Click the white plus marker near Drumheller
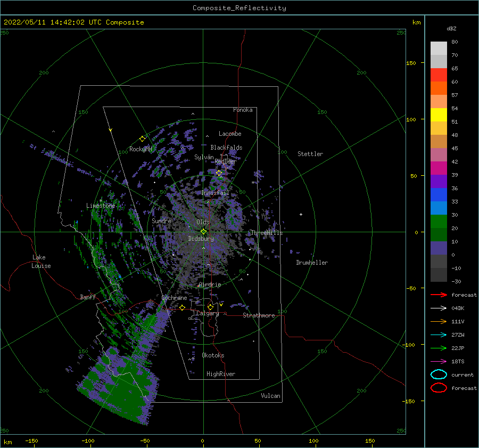The image size is (479, 448). coord(301,214)
